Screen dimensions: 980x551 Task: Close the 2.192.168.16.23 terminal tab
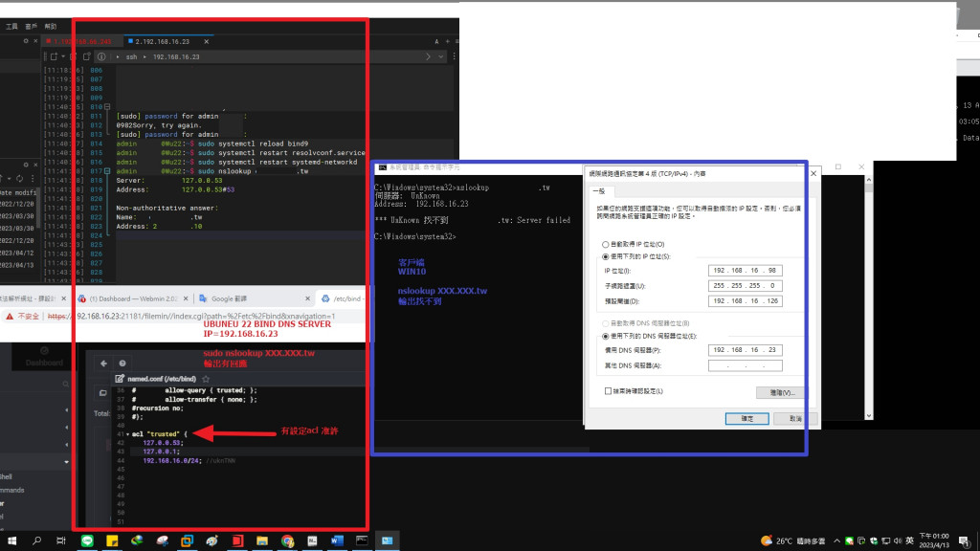(x=207, y=41)
